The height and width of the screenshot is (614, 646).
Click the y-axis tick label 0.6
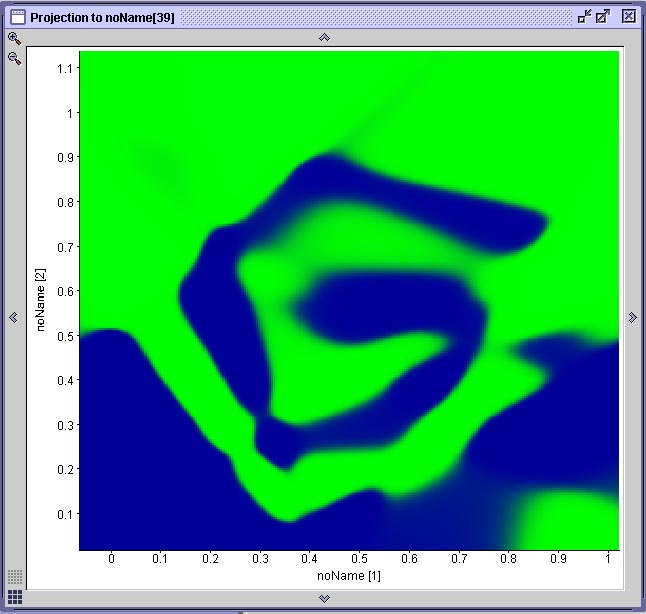click(x=65, y=291)
